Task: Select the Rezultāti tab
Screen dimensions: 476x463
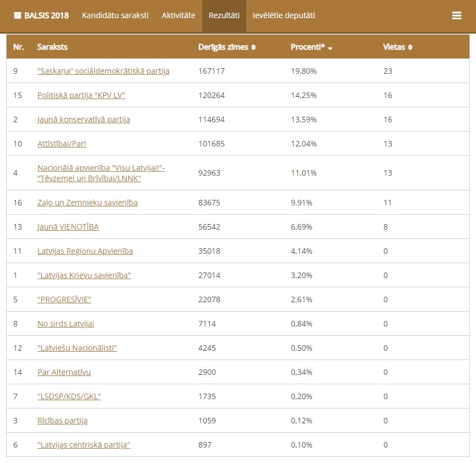Action: click(224, 15)
